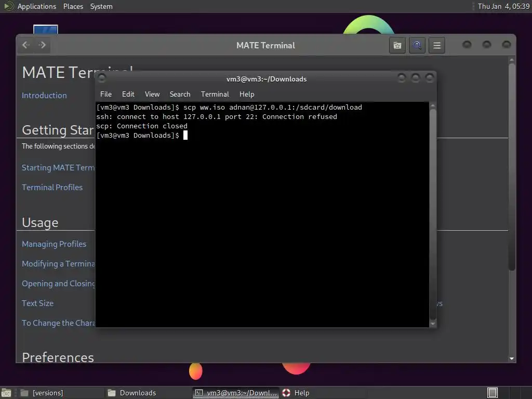Click show desktop icon in bottom panel
Viewport: 532px width, 399px height.
6,393
